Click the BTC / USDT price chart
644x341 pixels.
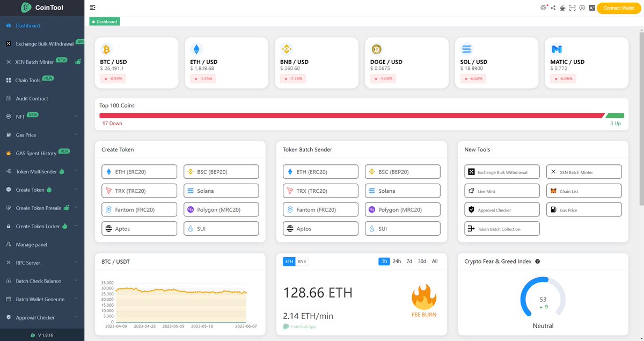[180, 302]
